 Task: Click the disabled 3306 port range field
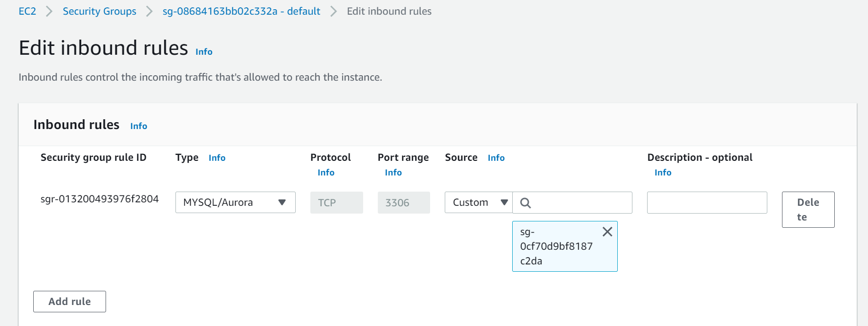pyautogui.click(x=404, y=202)
